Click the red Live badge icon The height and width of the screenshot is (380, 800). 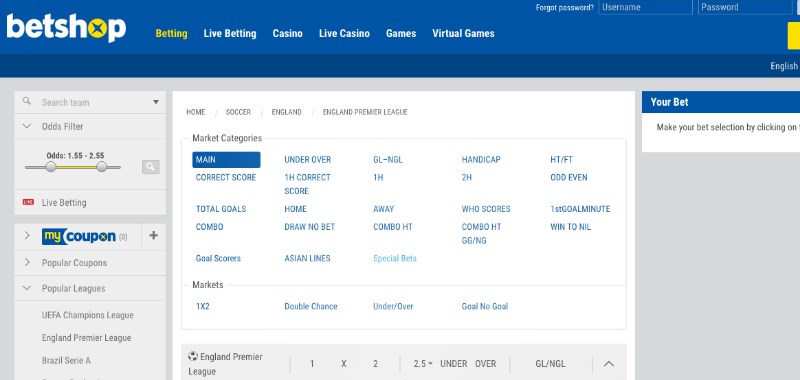click(x=28, y=202)
